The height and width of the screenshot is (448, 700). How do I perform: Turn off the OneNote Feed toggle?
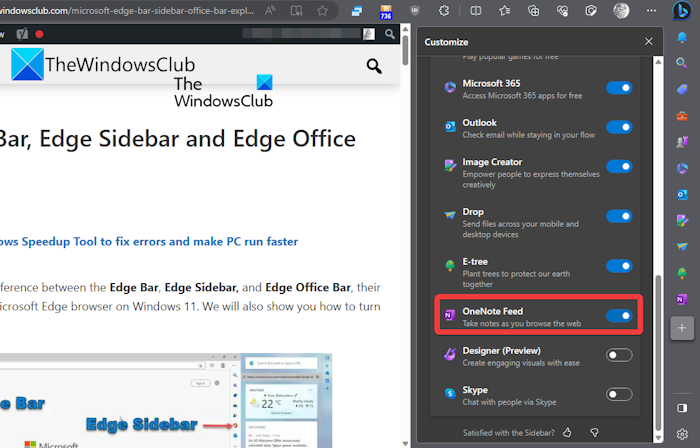tap(619, 316)
